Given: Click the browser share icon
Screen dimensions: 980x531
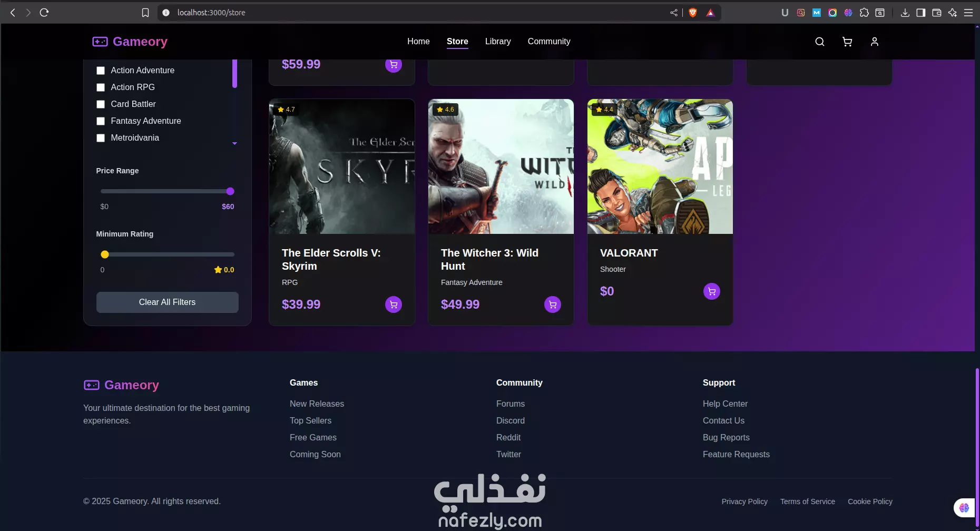Looking at the screenshot, I should [673, 13].
